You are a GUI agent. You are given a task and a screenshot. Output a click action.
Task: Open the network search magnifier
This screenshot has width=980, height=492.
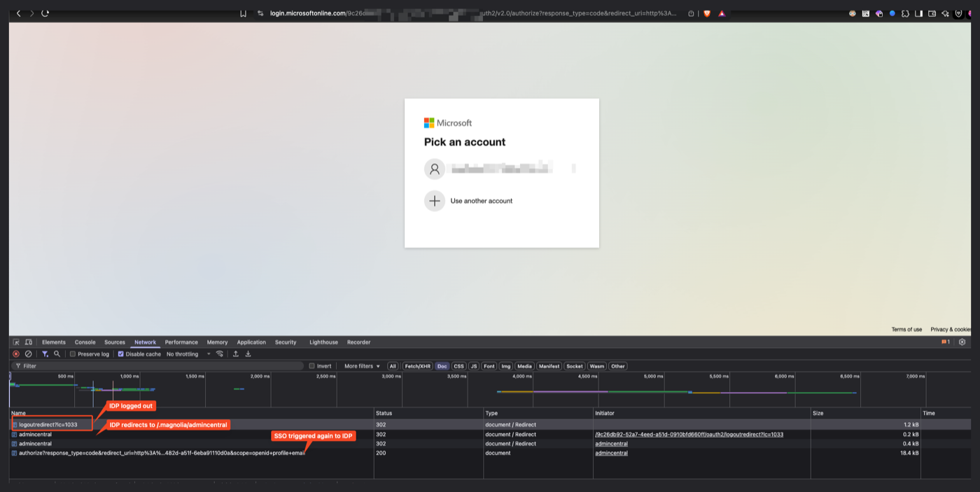(x=57, y=354)
